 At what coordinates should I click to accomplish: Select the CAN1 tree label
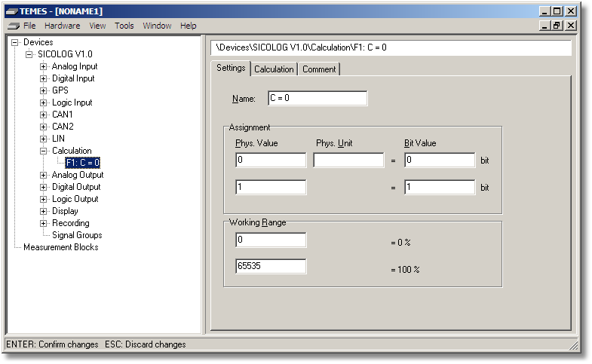[x=63, y=115]
